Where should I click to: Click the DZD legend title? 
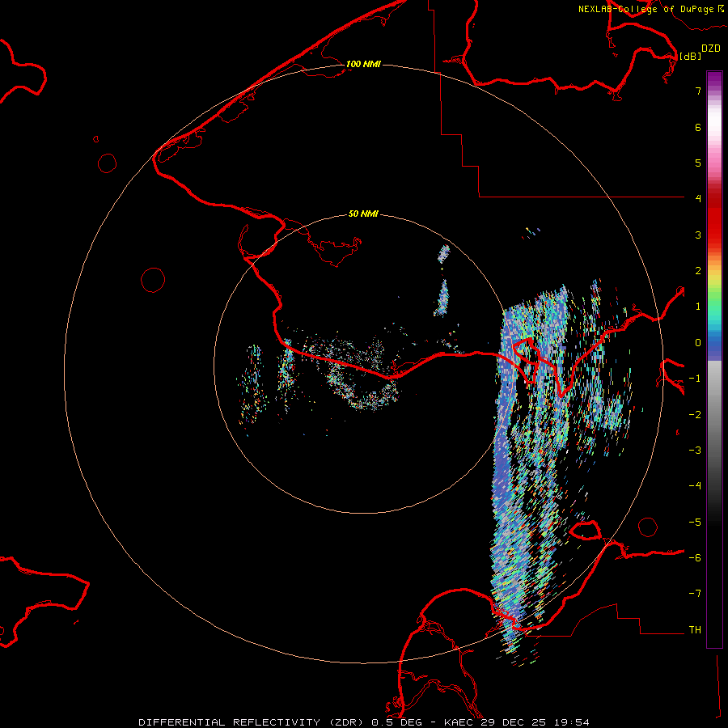[x=711, y=49]
